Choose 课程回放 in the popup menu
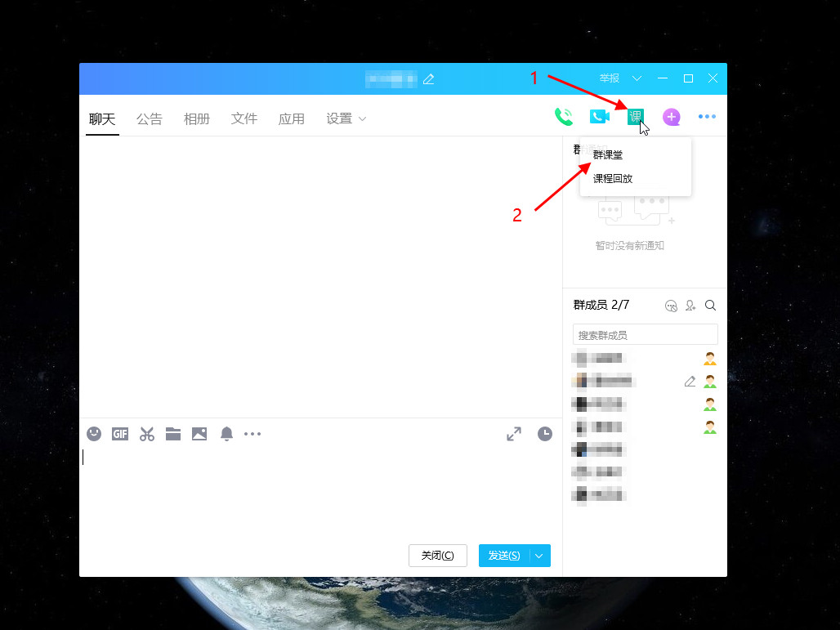The width and height of the screenshot is (840, 630). tap(613, 178)
